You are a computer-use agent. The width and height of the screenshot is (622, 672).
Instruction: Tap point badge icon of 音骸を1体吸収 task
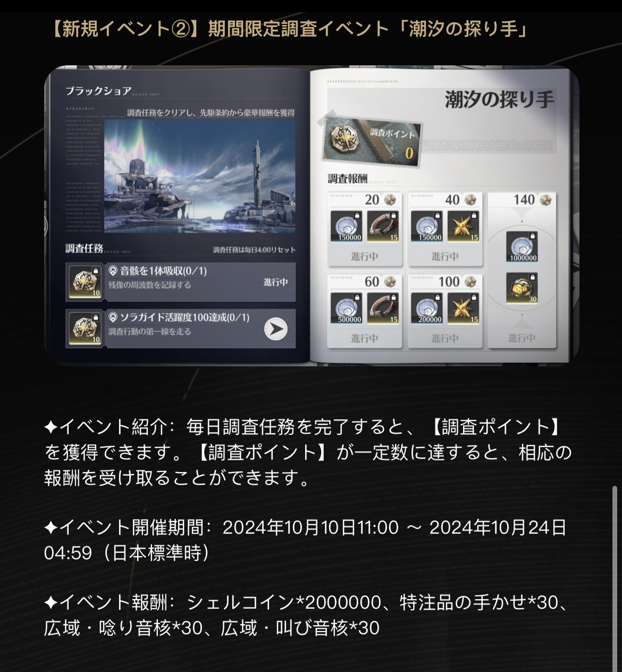[86, 282]
